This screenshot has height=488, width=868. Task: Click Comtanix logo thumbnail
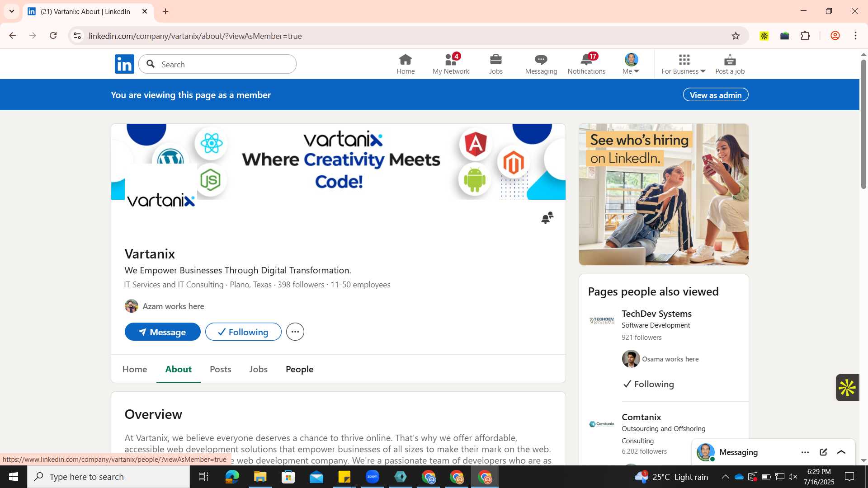coord(602,424)
